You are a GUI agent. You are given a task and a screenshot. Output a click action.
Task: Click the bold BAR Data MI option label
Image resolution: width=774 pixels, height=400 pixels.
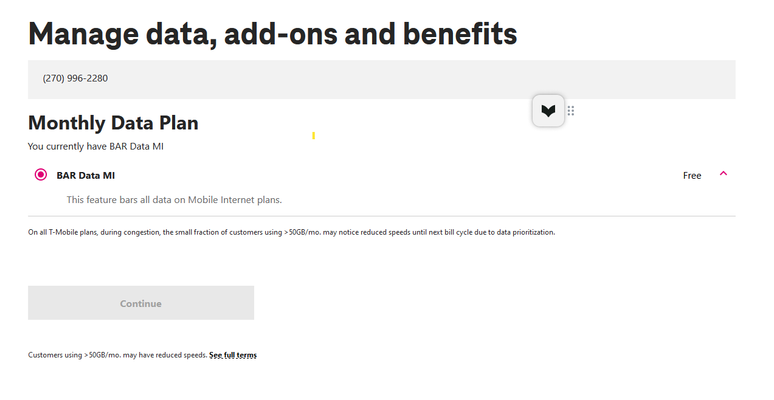pos(85,175)
